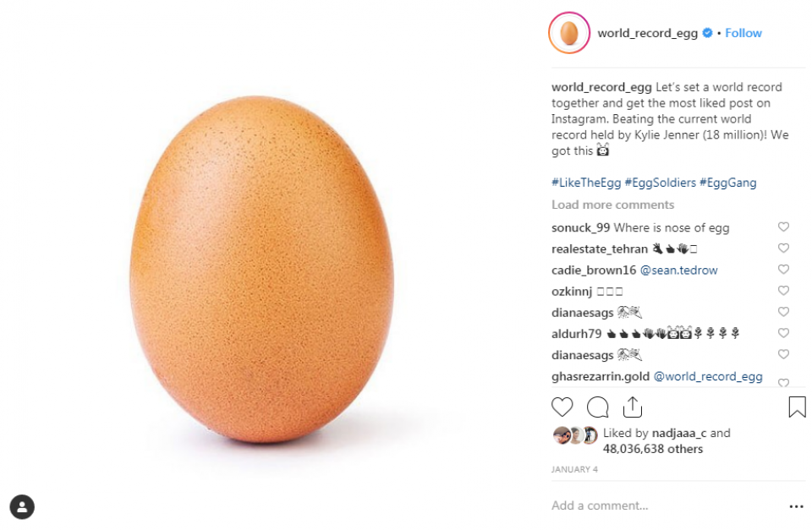
Task: Like cadie_brown16's comment
Action: (783, 270)
